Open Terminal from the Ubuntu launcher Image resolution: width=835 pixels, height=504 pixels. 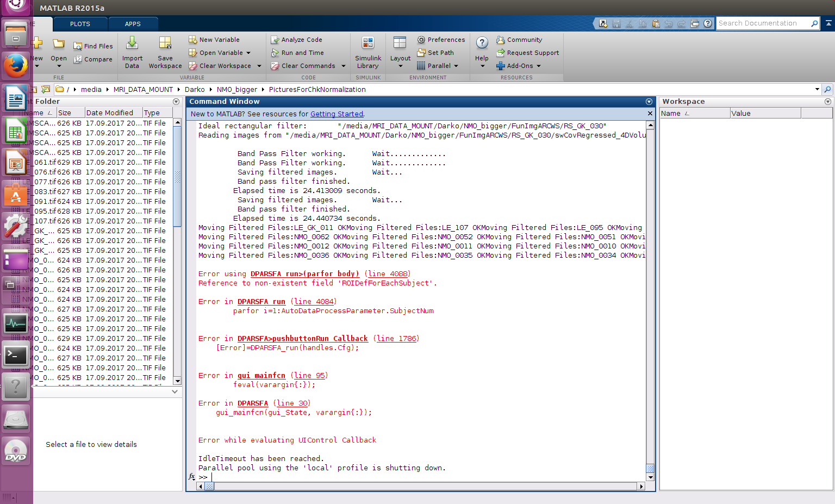tap(16, 356)
